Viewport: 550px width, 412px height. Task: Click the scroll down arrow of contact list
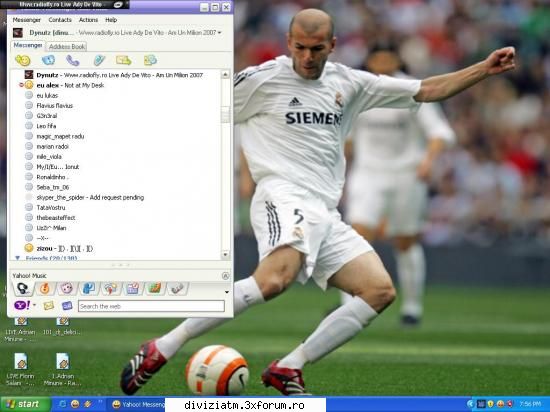point(225,254)
